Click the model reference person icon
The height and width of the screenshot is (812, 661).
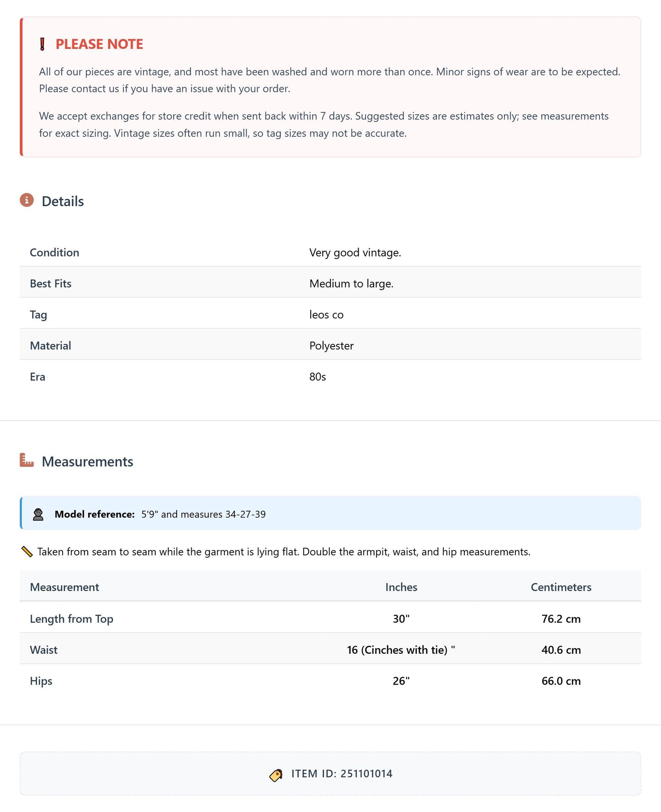[x=38, y=514]
